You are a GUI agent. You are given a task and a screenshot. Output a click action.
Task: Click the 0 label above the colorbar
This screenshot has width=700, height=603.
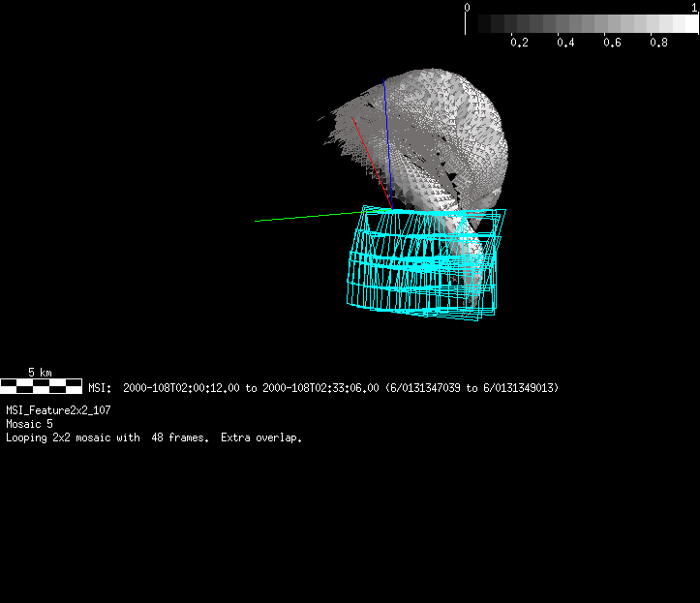(468, 7)
